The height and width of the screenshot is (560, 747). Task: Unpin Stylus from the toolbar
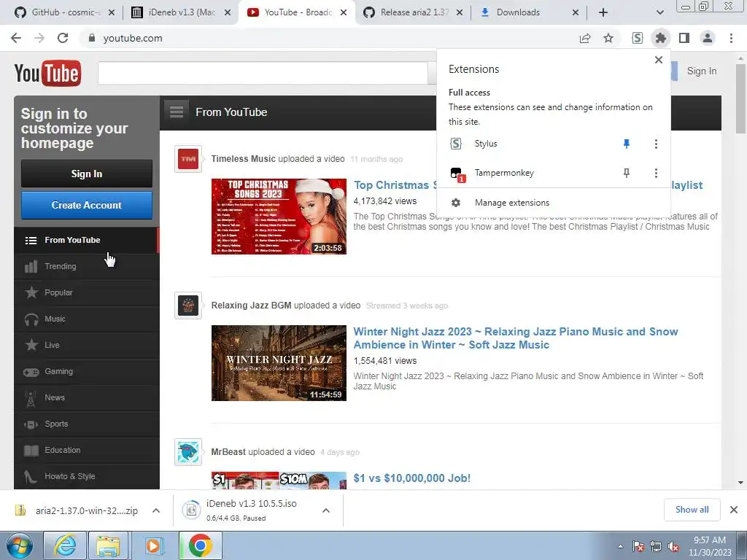627,144
